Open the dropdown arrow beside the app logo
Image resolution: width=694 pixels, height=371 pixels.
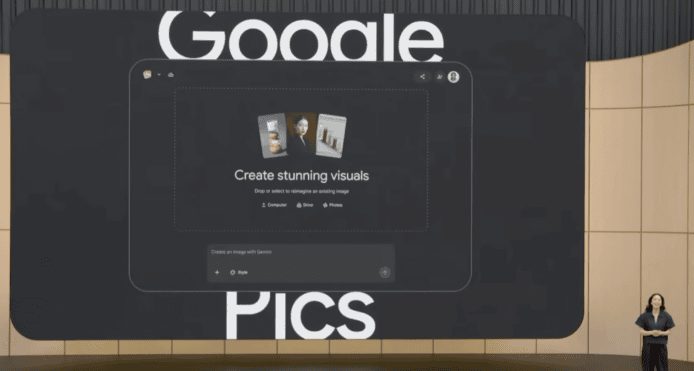pos(159,75)
